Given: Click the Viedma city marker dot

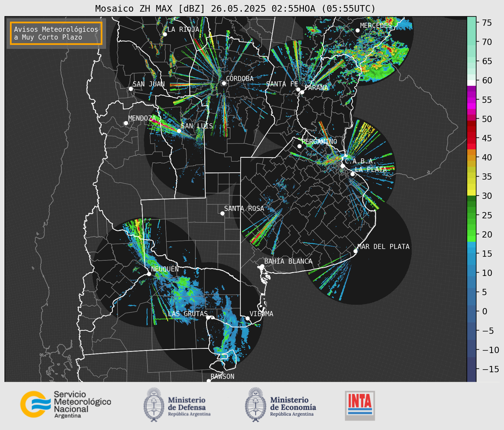Looking at the screenshot, I should [248, 318].
